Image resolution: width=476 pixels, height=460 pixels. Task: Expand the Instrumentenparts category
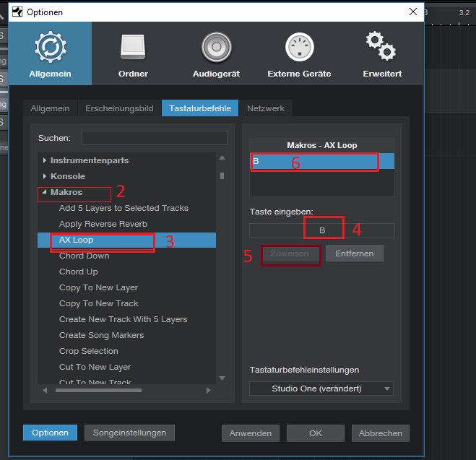click(45, 160)
